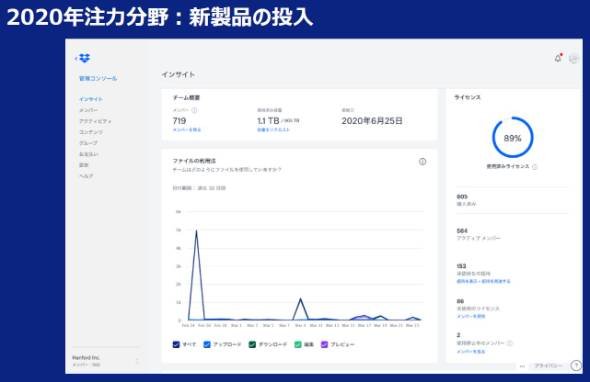This screenshot has height=382, width=590.
Task: Select メンバー in the sidebar
Action: pos(88,110)
